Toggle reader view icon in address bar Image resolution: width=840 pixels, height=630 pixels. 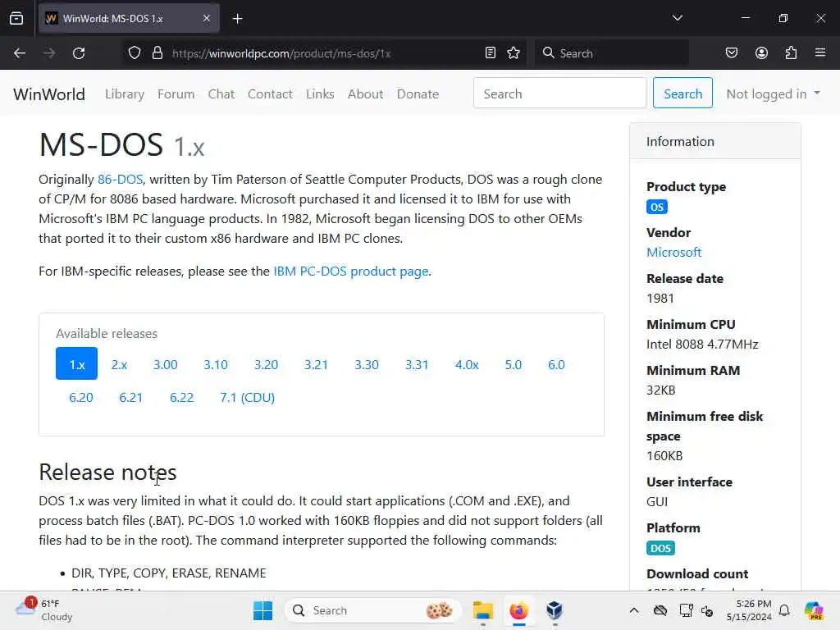491,53
